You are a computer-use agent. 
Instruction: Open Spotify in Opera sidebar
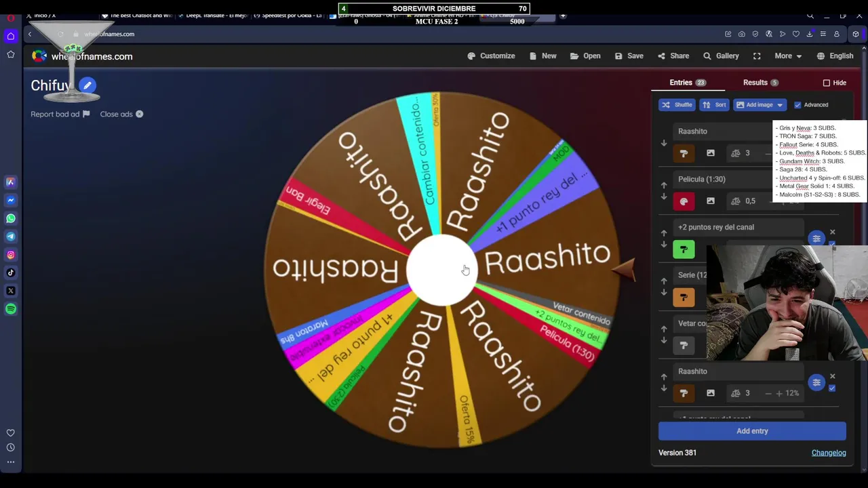point(11,309)
